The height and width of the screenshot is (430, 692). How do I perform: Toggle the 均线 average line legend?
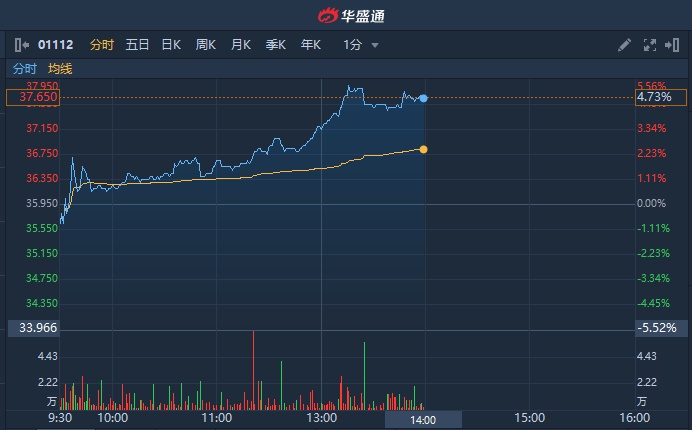click(60, 69)
